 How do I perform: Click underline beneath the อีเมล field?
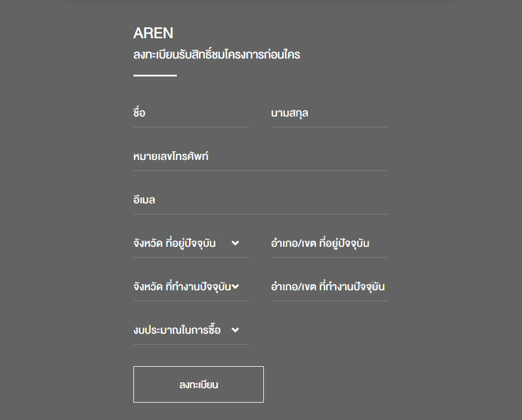point(260,214)
